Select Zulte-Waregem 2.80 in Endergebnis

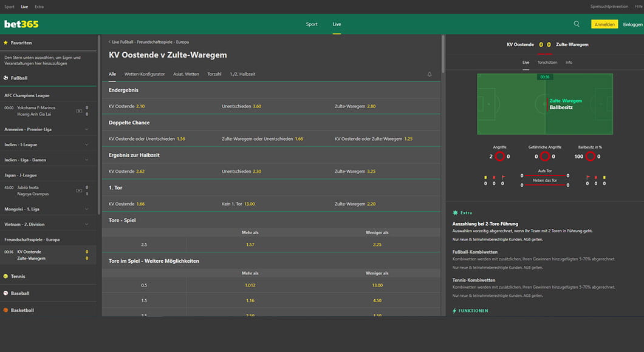tap(384, 106)
